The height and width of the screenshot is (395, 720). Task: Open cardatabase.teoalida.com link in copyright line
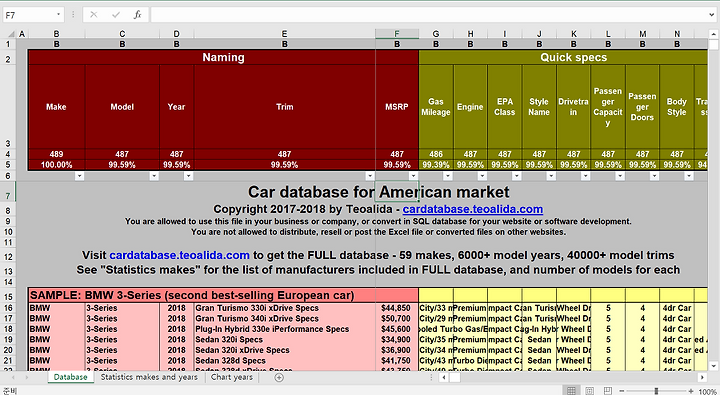coord(472,209)
